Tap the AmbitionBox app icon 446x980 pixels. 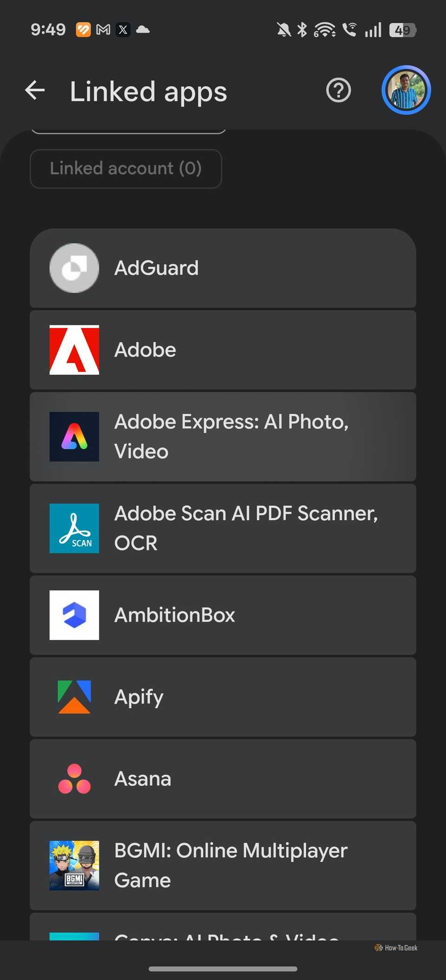pos(74,615)
